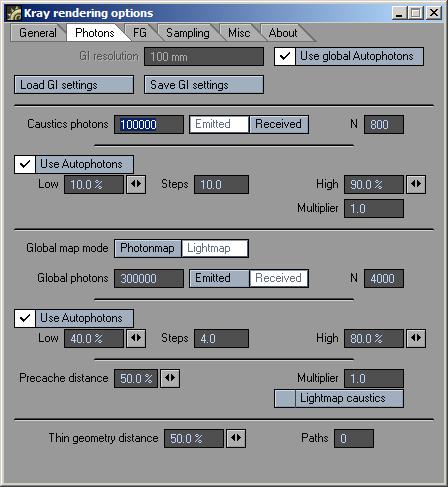
Task: Click arrow slider beside Low 10.0 %
Action: click(x=136, y=184)
